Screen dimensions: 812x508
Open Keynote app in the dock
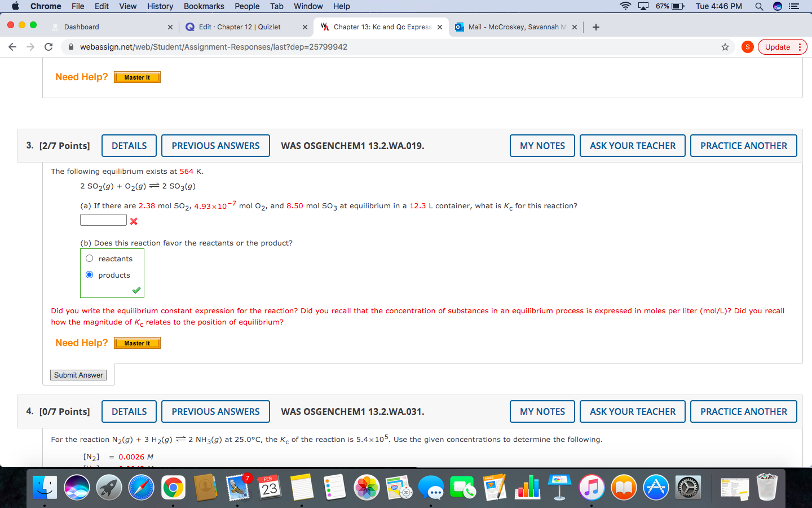pyautogui.click(x=559, y=487)
